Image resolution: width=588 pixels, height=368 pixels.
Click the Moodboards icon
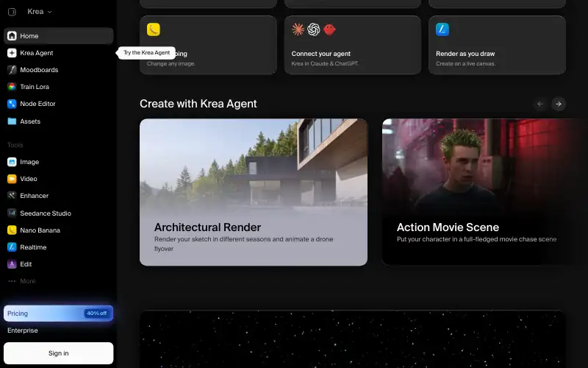pyautogui.click(x=12, y=70)
